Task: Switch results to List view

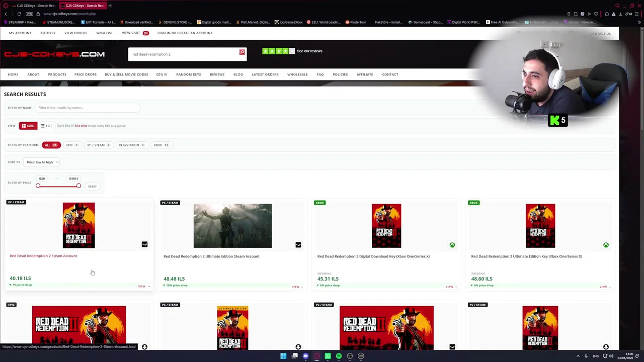Action: point(46,126)
